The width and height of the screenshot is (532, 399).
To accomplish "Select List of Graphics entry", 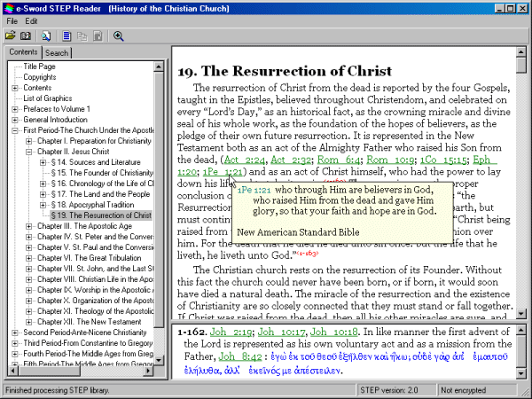I will 48,98.
